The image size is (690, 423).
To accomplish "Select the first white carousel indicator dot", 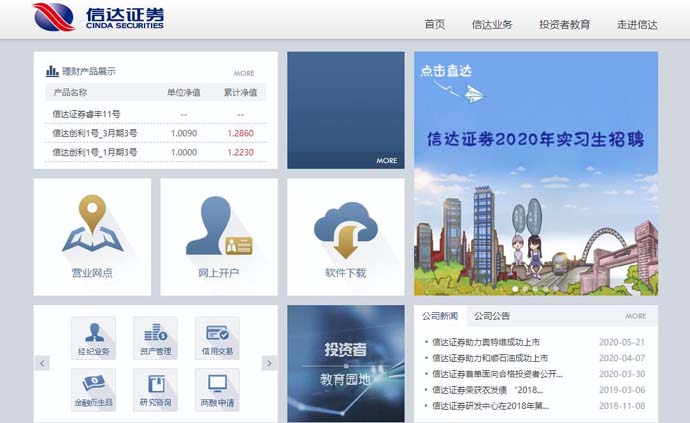I will [x=515, y=289].
